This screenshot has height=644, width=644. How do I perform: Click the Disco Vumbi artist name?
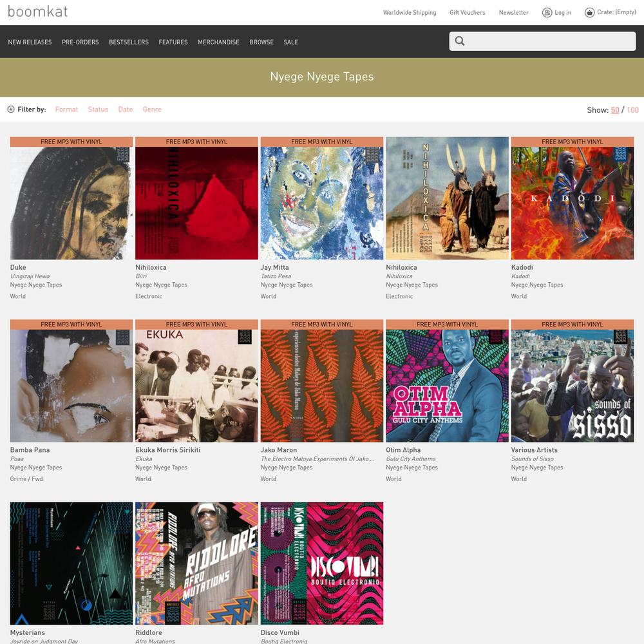click(280, 633)
